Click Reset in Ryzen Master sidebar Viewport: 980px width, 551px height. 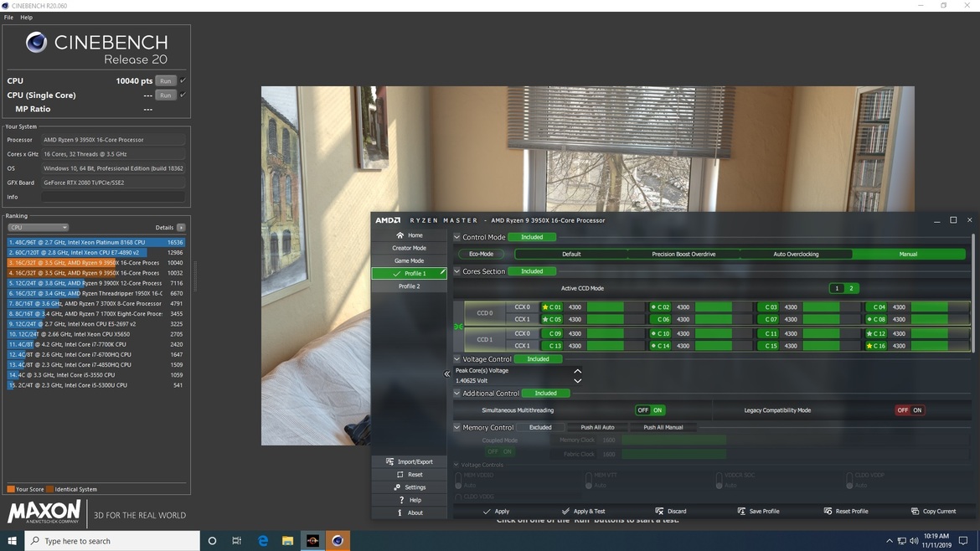410,475
